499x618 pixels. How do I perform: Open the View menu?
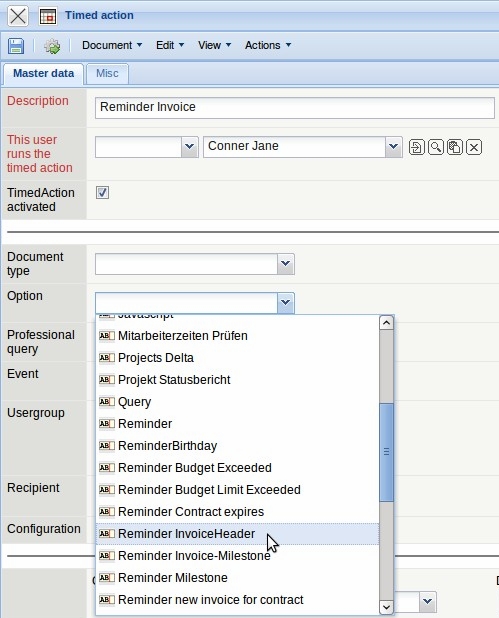pyautogui.click(x=214, y=45)
